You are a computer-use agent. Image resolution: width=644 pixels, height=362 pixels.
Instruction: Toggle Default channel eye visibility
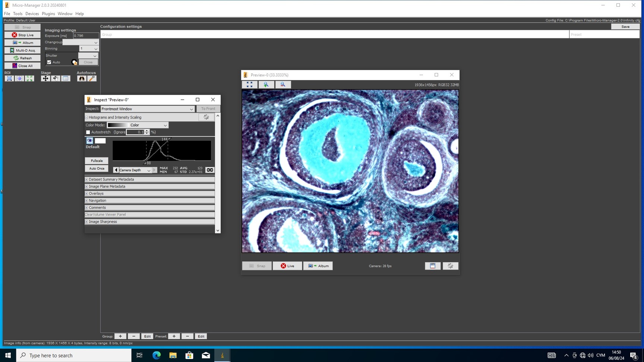[89, 141]
